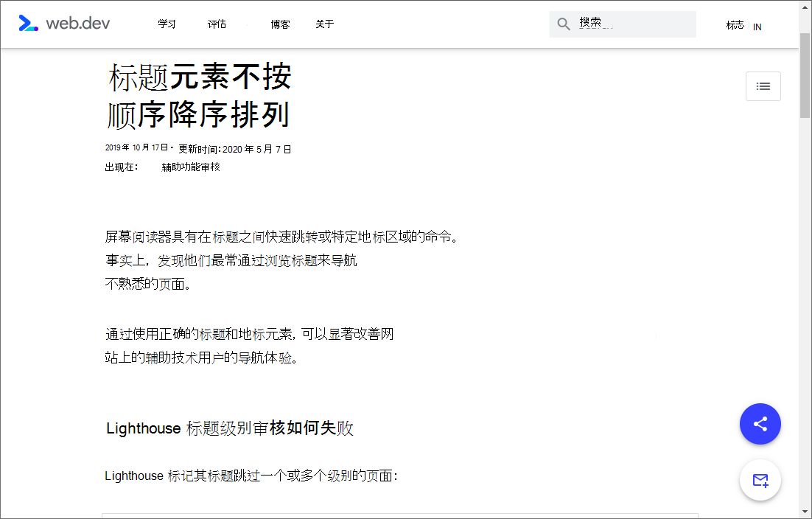Select the IN language indicator
Image resolution: width=812 pixels, height=519 pixels.
[757, 27]
